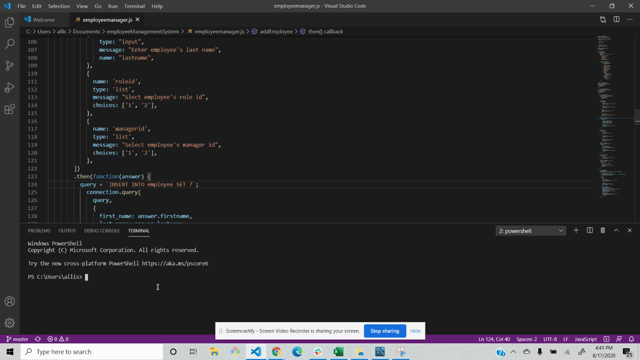Screen dimensions: 640x360
Task: Click the master branch indicator
Action: [17, 339]
